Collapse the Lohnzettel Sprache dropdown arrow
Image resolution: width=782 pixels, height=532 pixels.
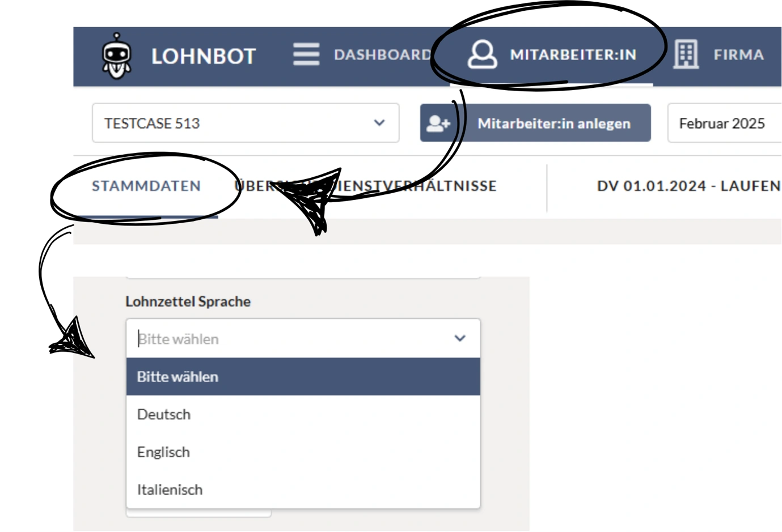(460, 338)
